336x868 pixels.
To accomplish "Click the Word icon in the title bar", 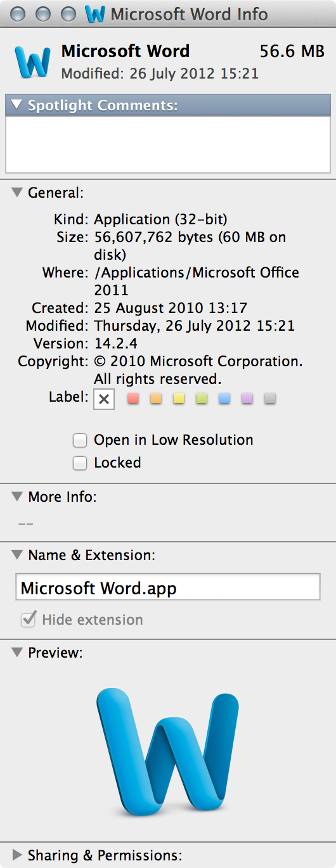I will [95, 14].
